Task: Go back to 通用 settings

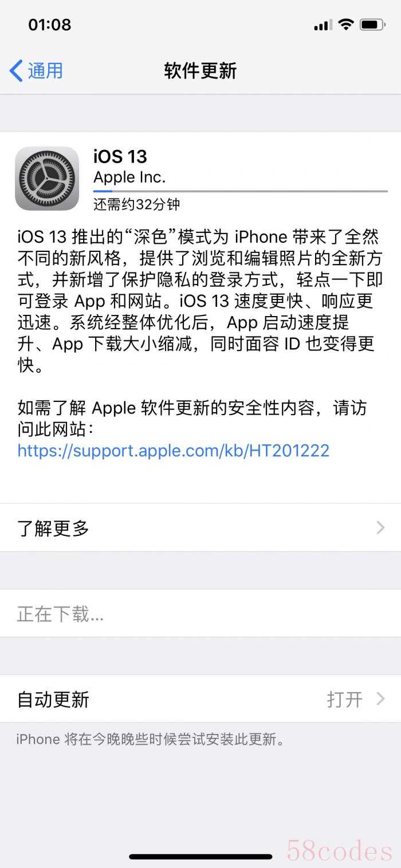Action: pyautogui.click(x=37, y=71)
